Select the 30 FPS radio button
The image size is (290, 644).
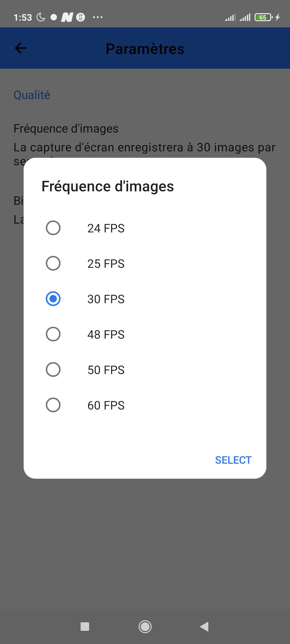(x=53, y=299)
